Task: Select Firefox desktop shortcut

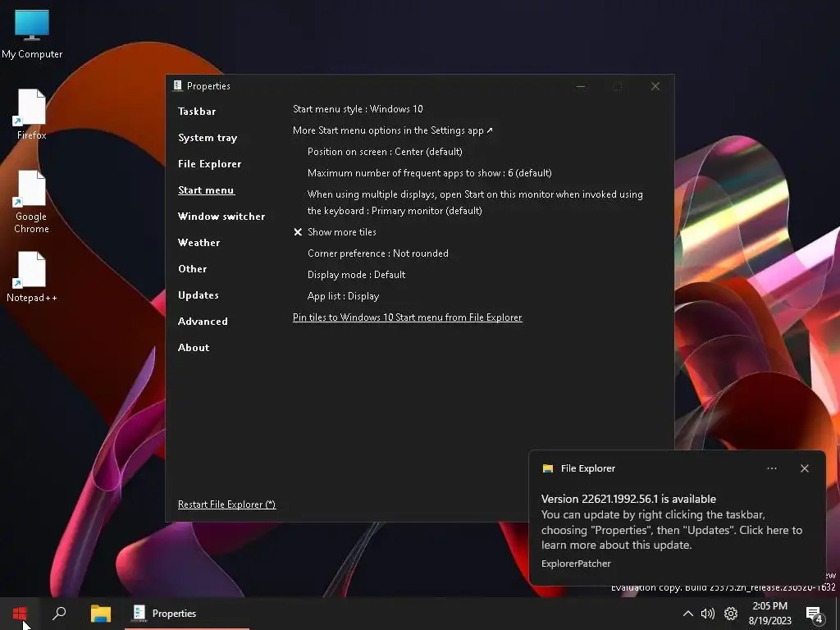Action: pyautogui.click(x=32, y=115)
